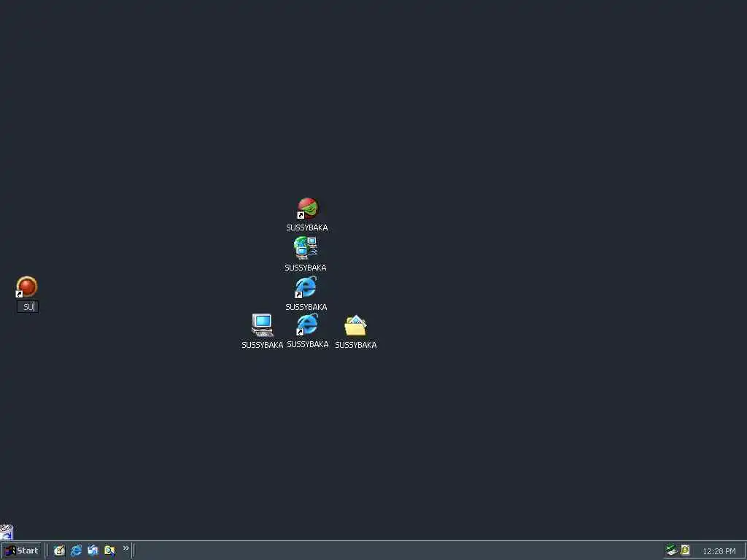
Task: Click the taskbar clock showing 12:28 PM
Action: point(719,551)
